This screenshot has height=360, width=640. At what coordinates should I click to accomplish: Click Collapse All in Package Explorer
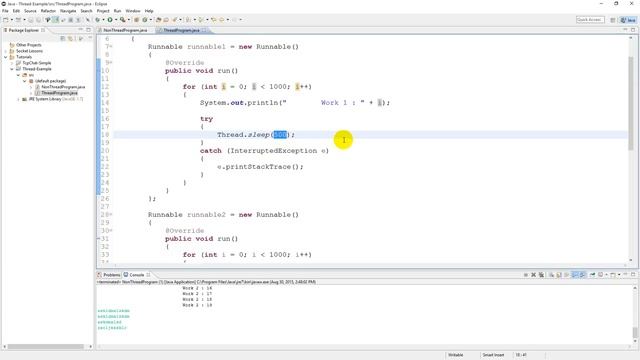pyautogui.click(x=62, y=38)
